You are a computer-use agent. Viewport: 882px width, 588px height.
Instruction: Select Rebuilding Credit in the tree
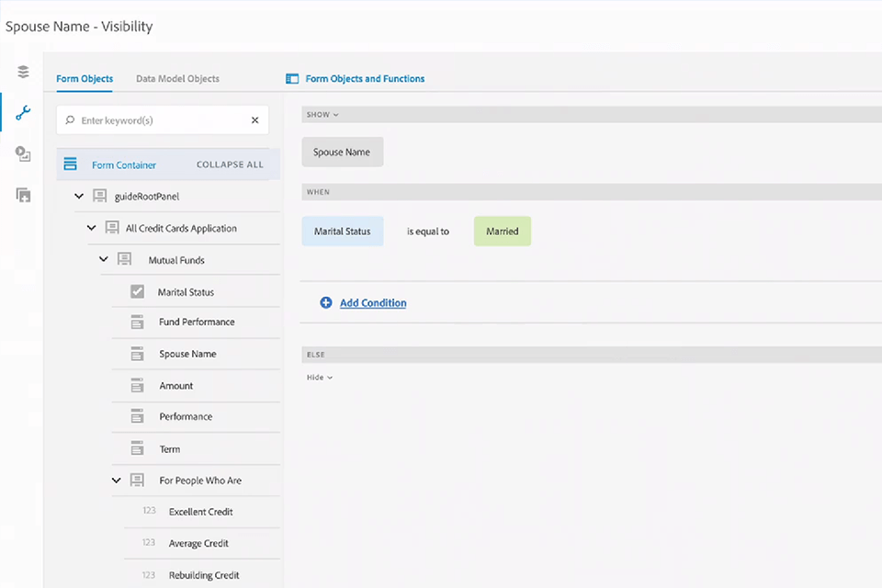click(x=204, y=575)
